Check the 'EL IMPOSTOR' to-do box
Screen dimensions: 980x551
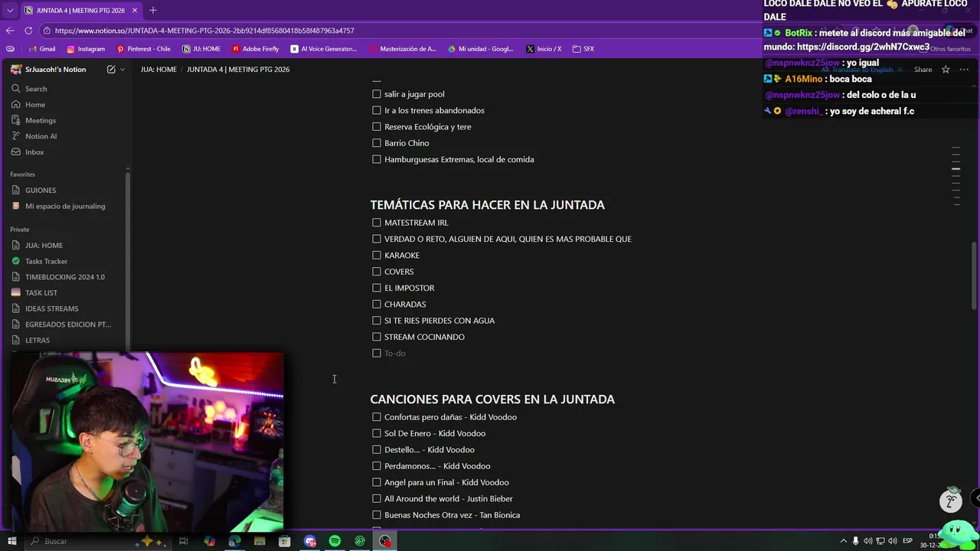pyautogui.click(x=377, y=288)
